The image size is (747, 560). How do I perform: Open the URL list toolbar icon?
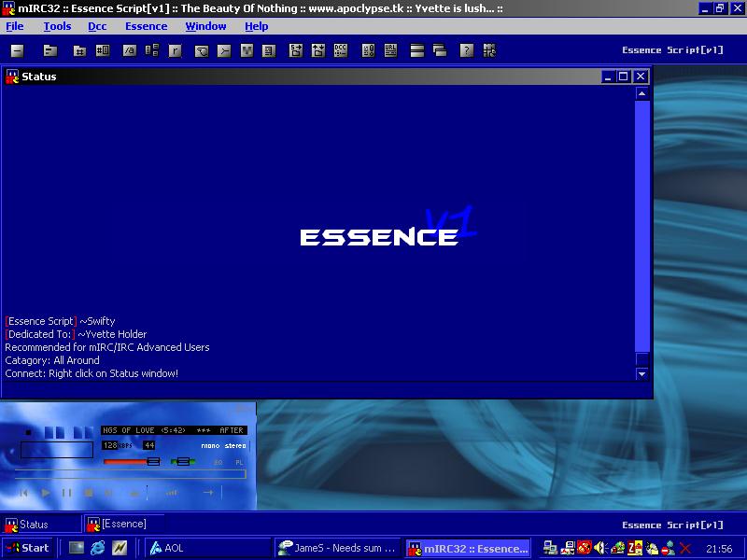tap(391, 50)
